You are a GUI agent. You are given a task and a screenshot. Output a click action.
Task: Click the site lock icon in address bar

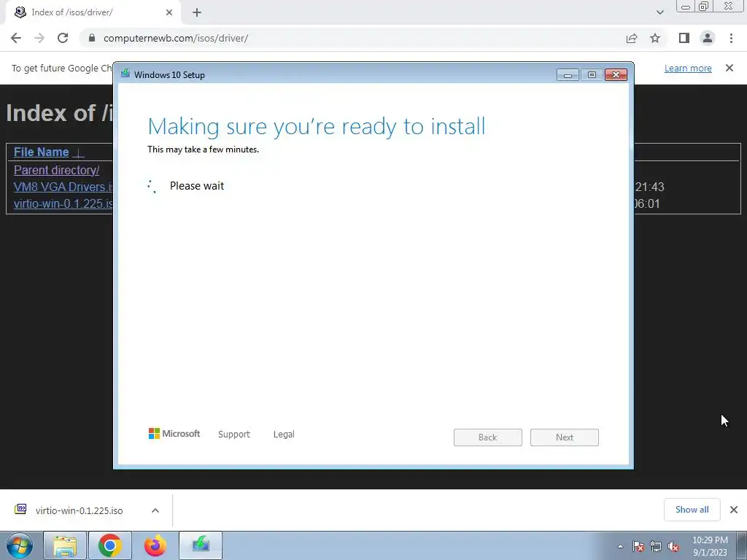click(92, 38)
